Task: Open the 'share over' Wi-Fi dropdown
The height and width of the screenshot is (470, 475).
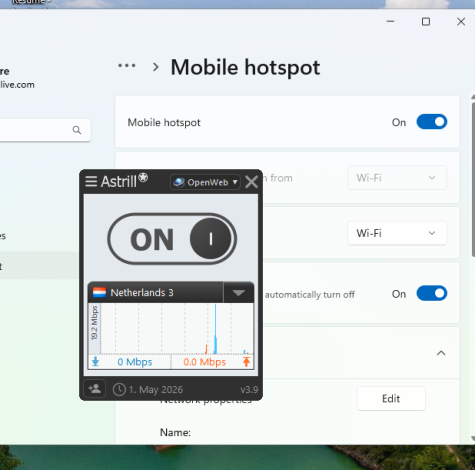Action: tap(397, 233)
